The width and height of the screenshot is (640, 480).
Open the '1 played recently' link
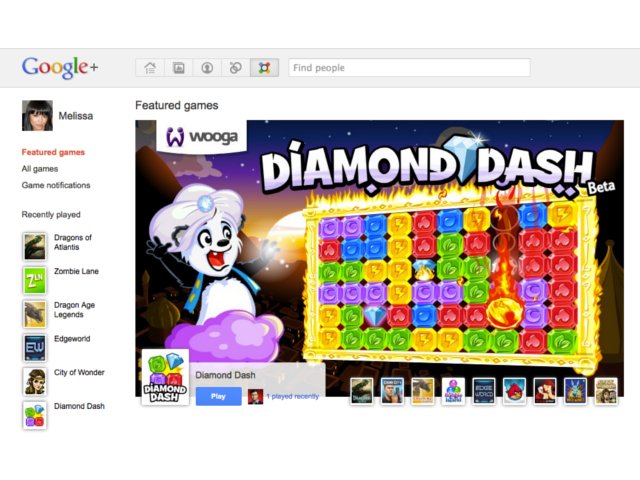coord(292,396)
